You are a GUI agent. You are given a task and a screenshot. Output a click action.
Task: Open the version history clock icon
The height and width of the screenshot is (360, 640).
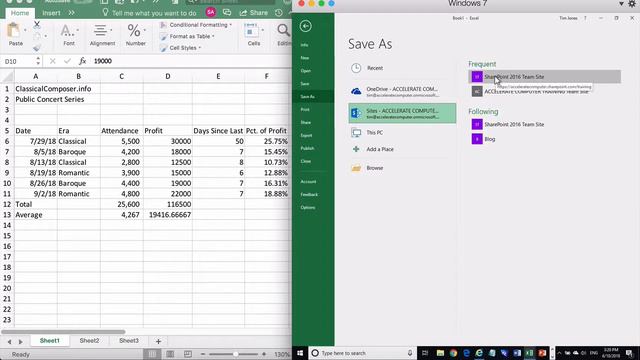tap(279, 13)
